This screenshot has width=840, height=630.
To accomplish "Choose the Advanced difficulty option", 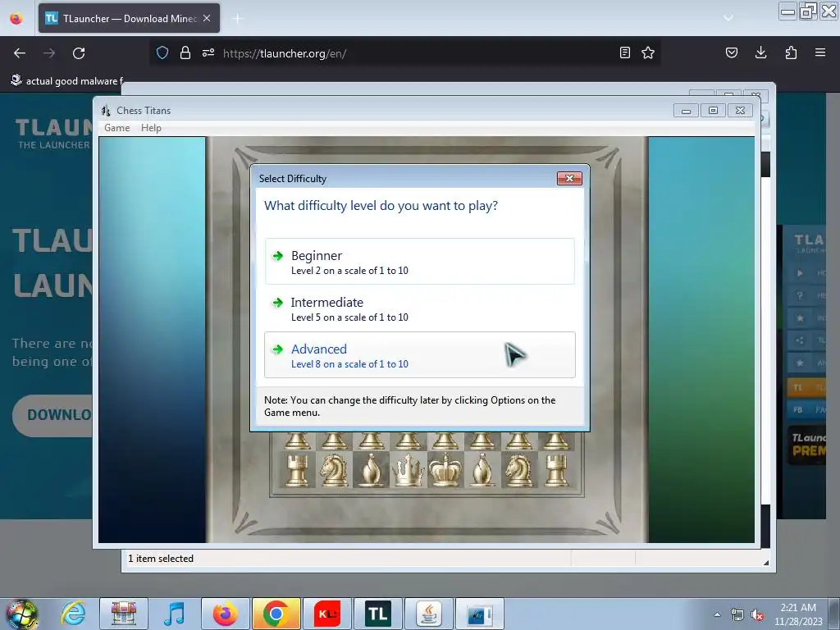I will click(419, 355).
